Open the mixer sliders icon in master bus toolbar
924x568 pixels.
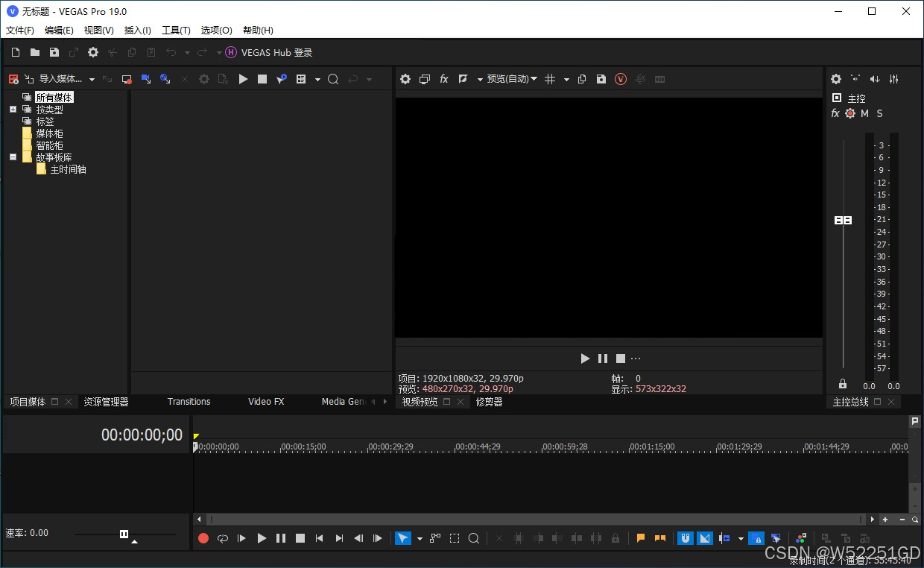pyautogui.click(x=894, y=79)
